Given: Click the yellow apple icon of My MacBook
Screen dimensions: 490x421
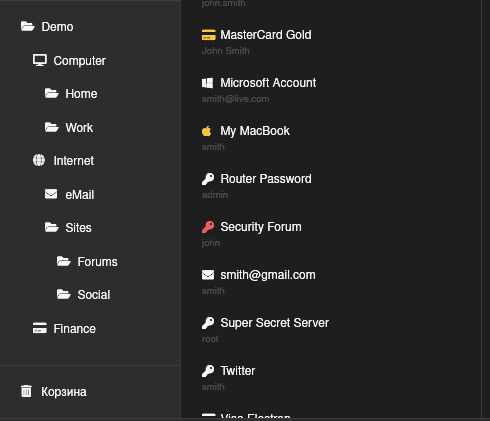Looking at the screenshot, I should (207, 131).
